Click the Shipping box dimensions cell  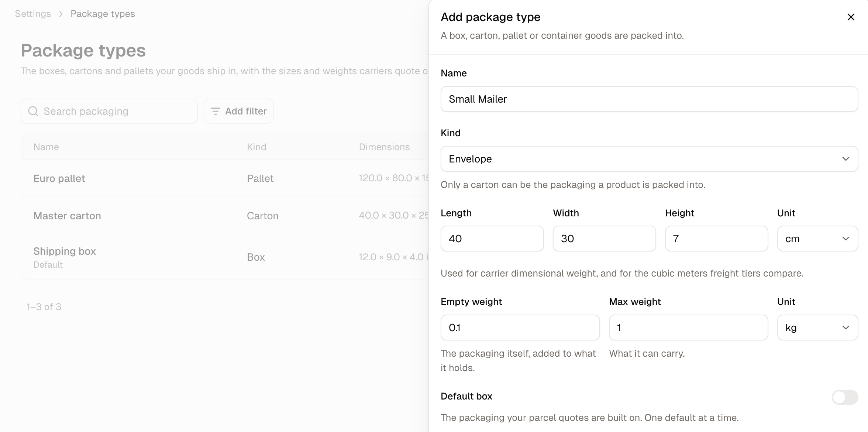point(393,257)
